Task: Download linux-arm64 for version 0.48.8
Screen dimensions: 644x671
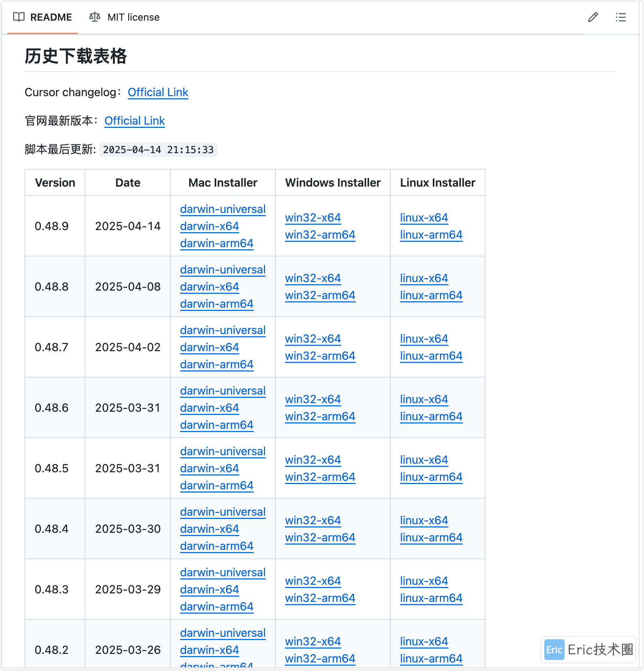Action: click(x=431, y=295)
